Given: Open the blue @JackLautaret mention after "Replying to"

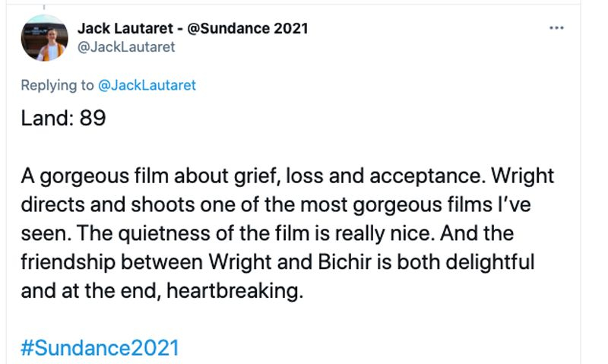Looking at the screenshot, I should 147,85.
